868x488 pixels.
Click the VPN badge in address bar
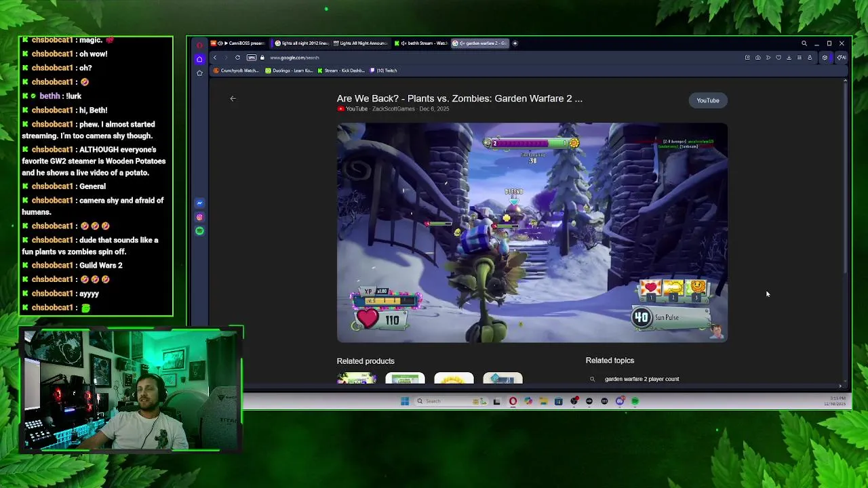[252, 58]
